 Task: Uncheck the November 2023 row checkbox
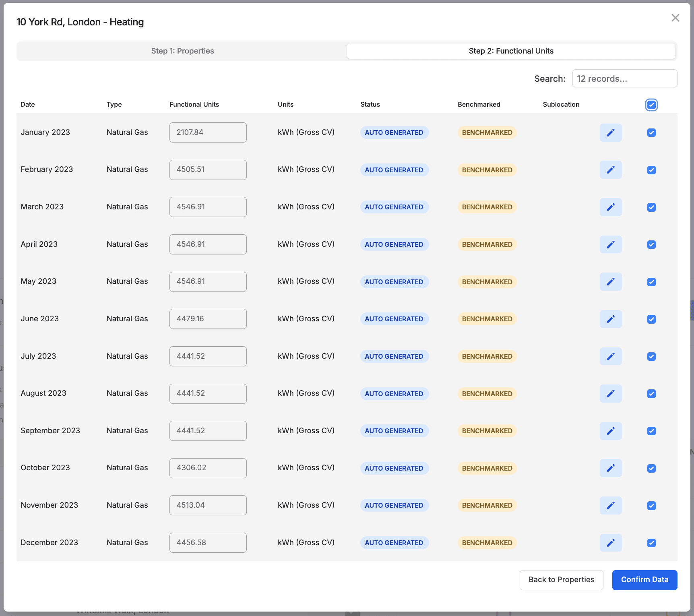[651, 505]
